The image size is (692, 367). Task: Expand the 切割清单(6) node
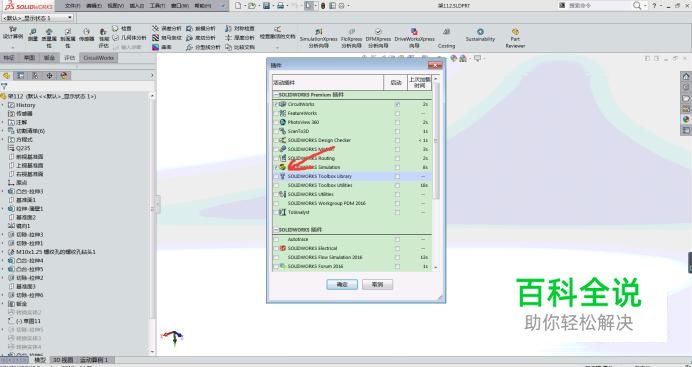tap(3, 131)
